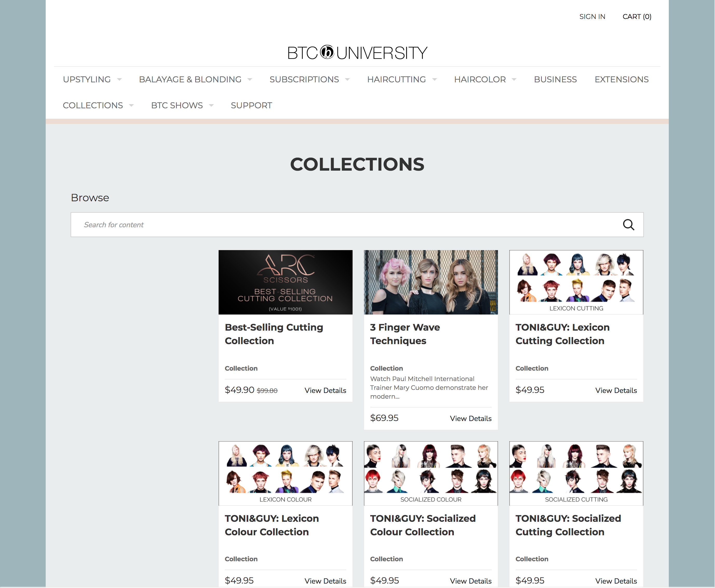Click the TONI&GUY Socialized Cutting Collection title

[x=568, y=525]
